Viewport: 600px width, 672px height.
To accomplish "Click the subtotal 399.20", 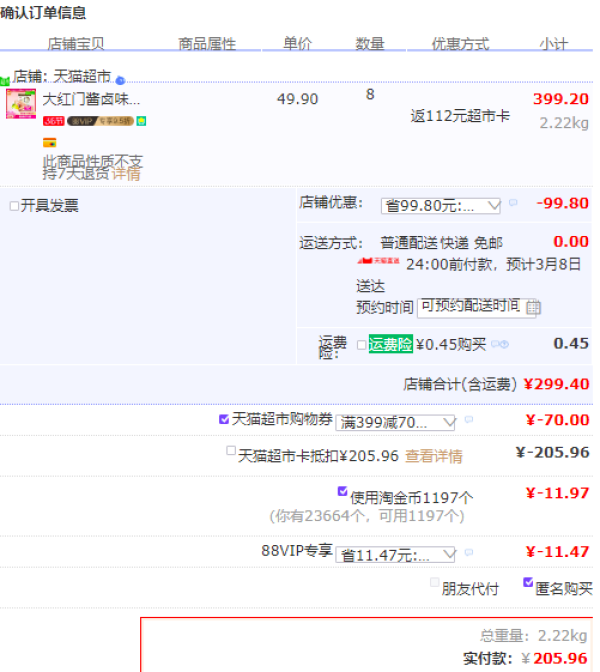I will click(561, 99).
